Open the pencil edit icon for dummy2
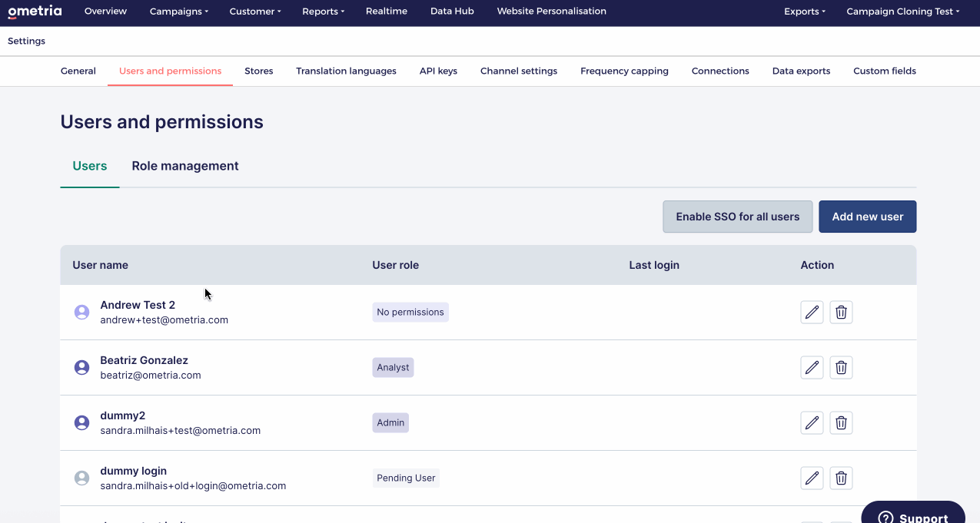This screenshot has height=523, width=980. pyautogui.click(x=812, y=422)
